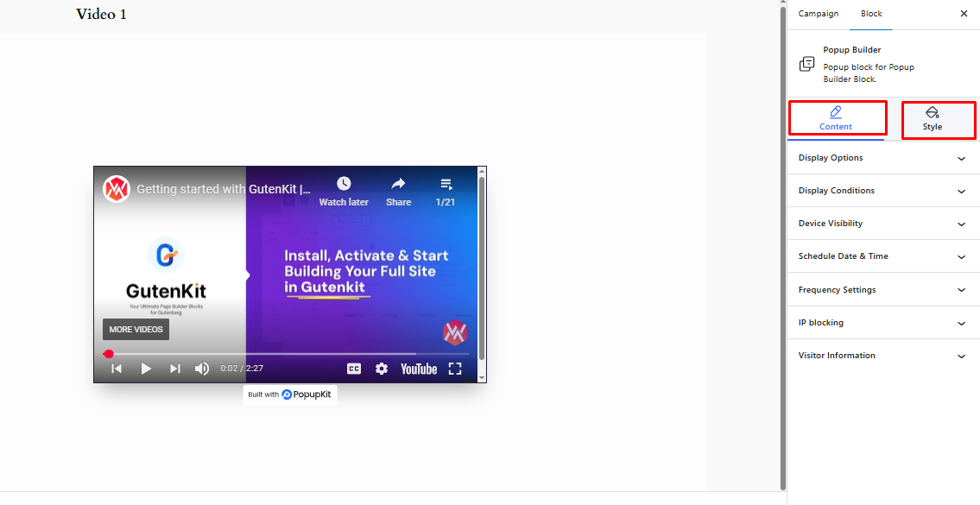Expand the Display Options section
Viewport: 980px width, 505px height.
[882, 158]
